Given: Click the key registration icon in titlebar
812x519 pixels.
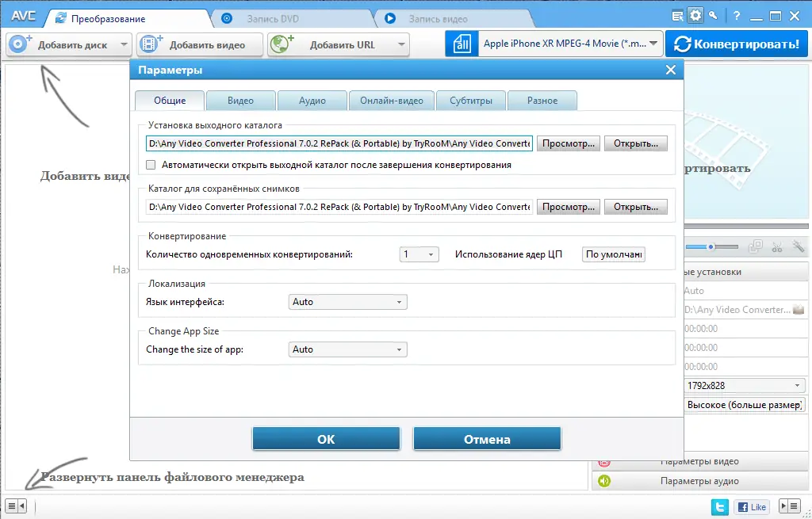Looking at the screenshot, I should pyautogui.click(x=712, y=14).
